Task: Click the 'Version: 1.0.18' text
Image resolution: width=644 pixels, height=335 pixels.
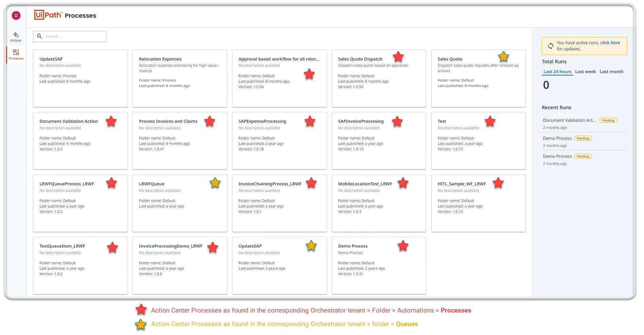Action: pos(251,149)
